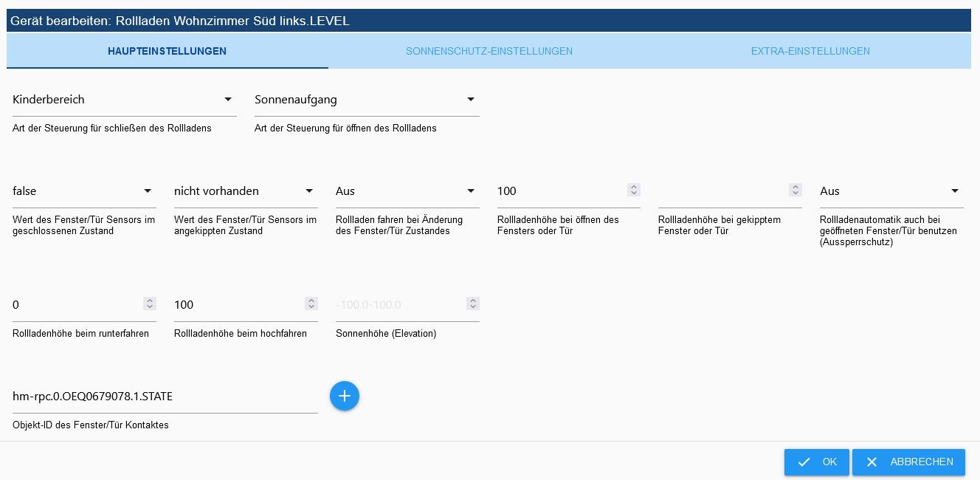Open the Kinderbereich closing control dropdown
This screenshot has width=980, height=480.
124,100
